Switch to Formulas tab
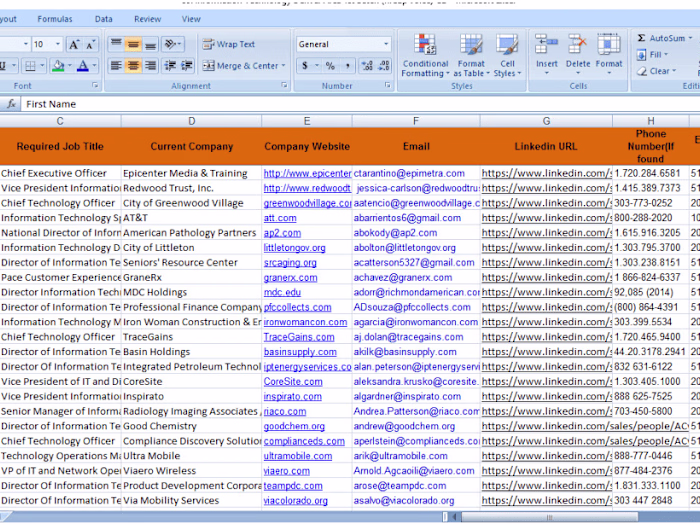This screenshot has height=525, width=700. tap(54, 19)
